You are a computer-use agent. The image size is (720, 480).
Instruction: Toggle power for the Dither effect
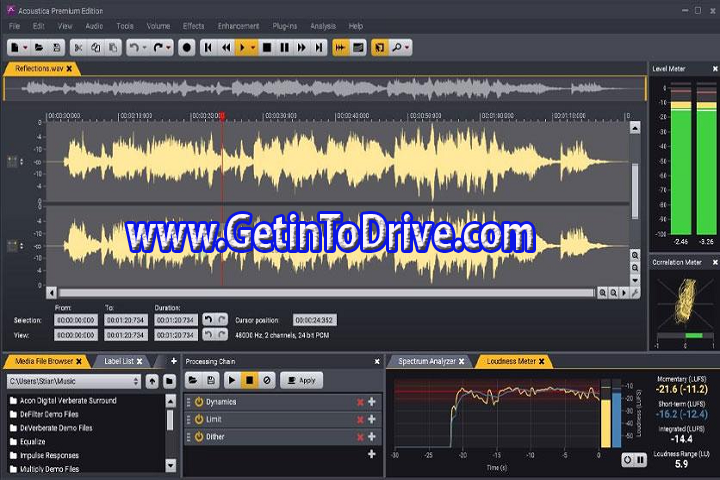(x=199, y=437)
